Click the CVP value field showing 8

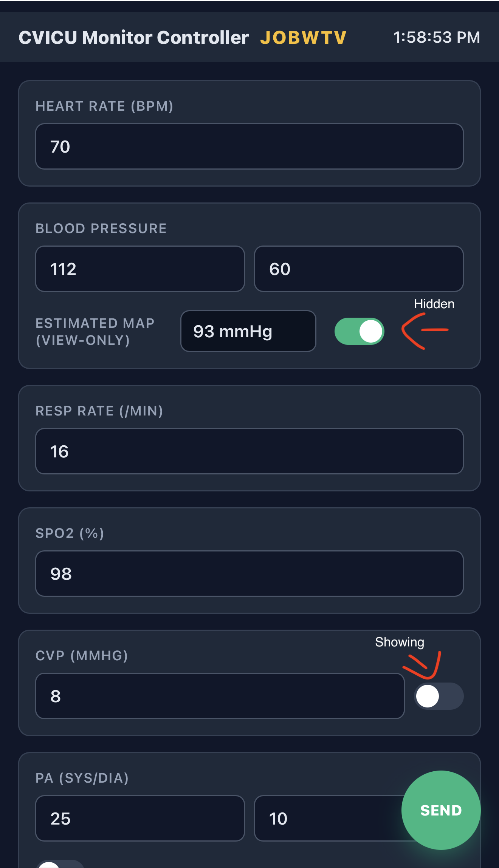219,696
